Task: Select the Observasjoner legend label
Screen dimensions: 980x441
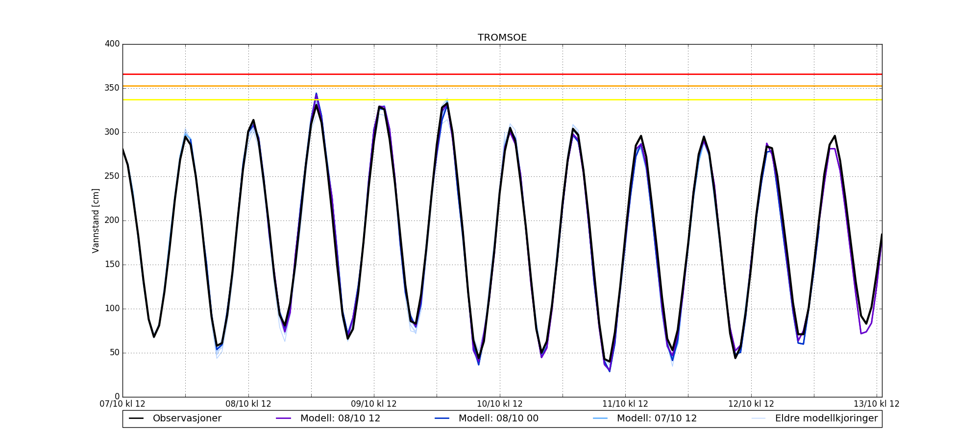Action: point(187,418)
